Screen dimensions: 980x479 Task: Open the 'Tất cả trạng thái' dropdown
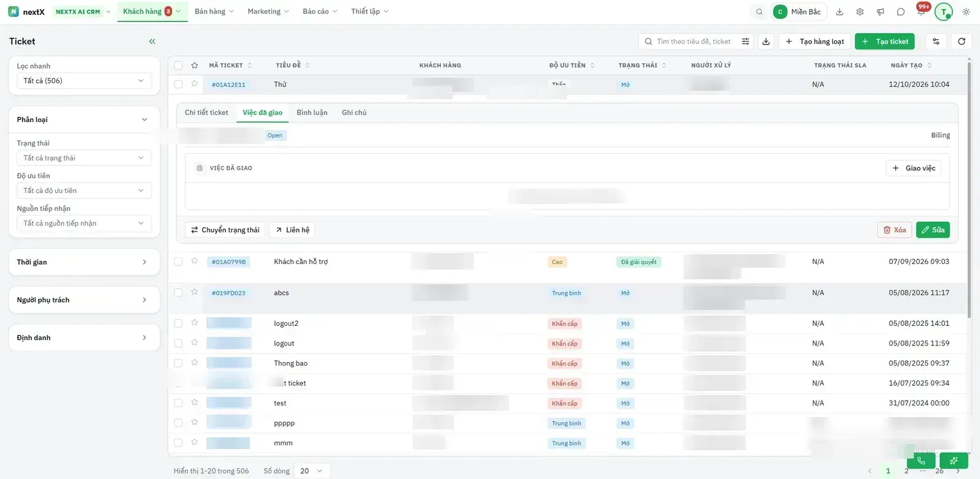click(84, 158)
